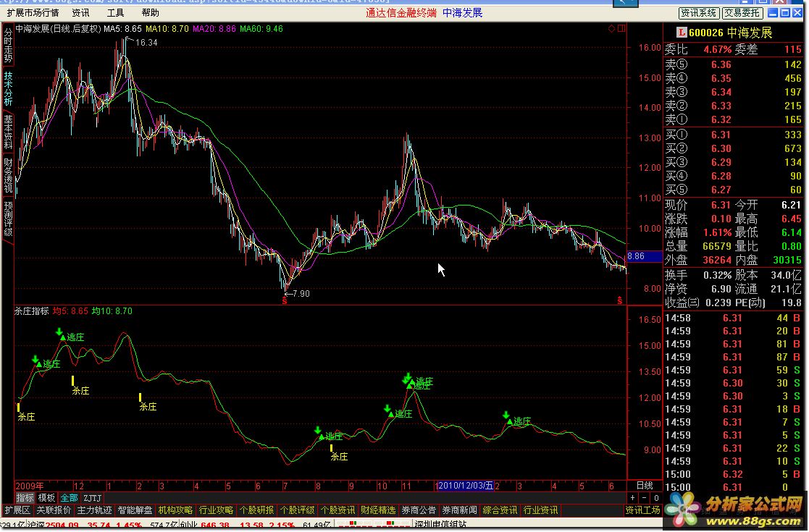Open the 资讯工场 tab
Screen dimensions: 809x532
point(643,510)
